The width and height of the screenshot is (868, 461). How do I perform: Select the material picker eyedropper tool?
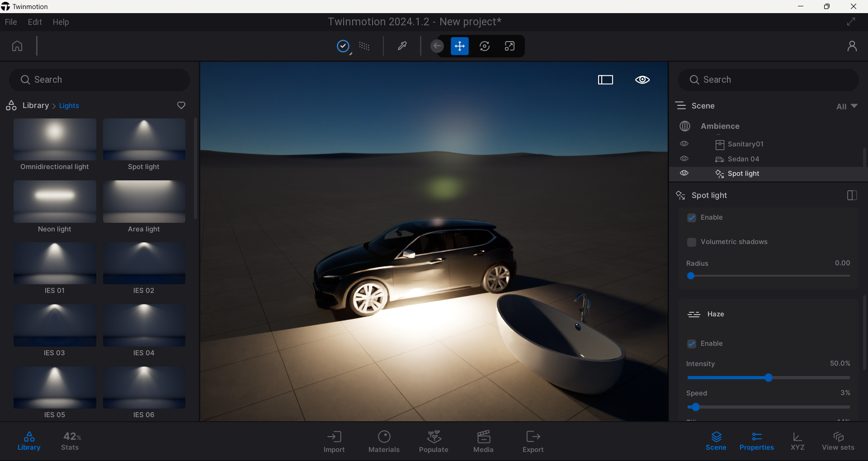click(x=402, y=46)
